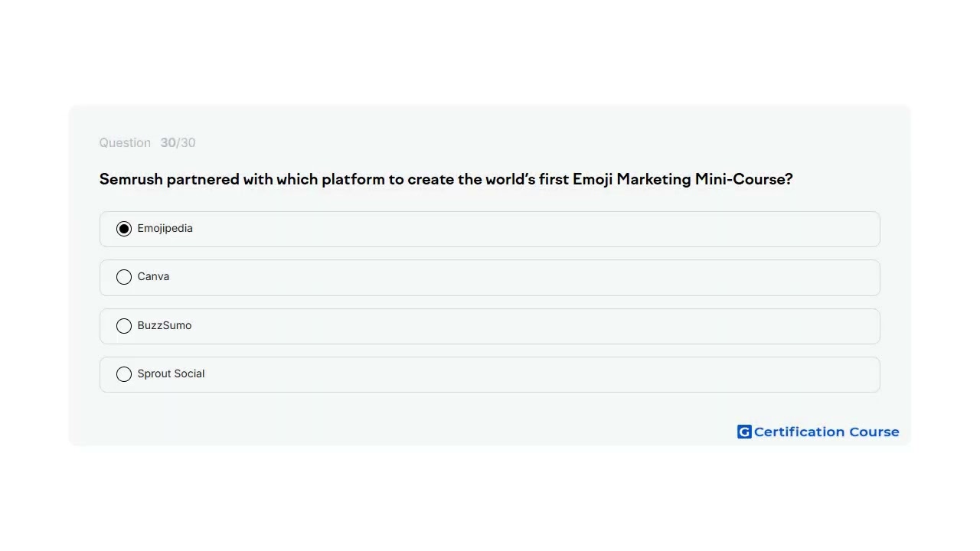980x551 pixels.
Task: Click the Sprout Social answer text
Action: point(171,373)
